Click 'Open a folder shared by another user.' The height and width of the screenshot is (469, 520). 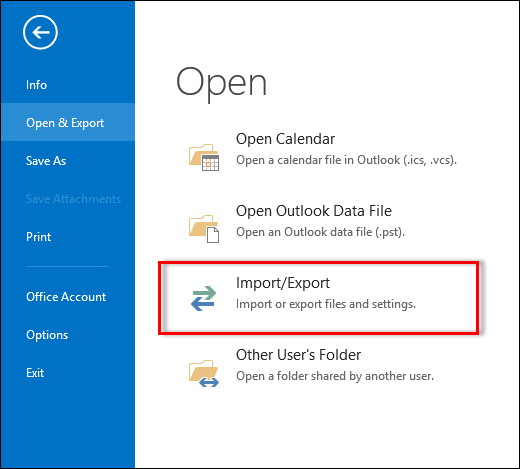(x=335, y=376)
